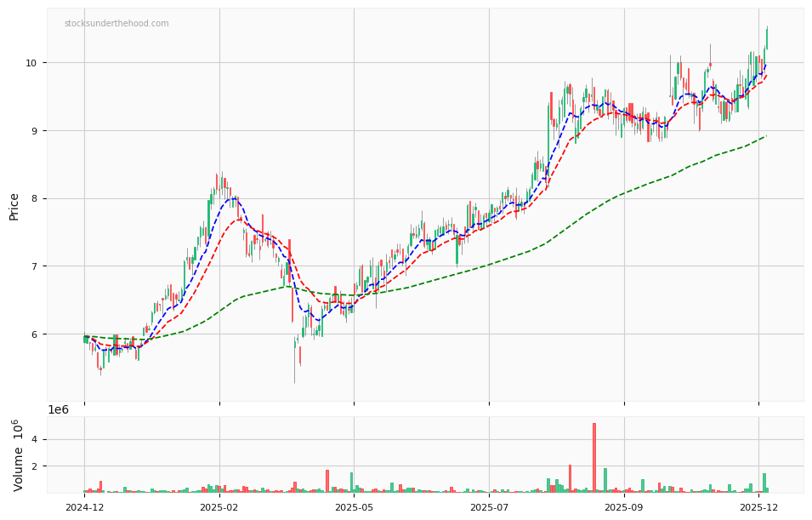Viewport: 812px width, 520px height.
Task: Select the 2025-12 date tick label
Action: tap(759, 506)
